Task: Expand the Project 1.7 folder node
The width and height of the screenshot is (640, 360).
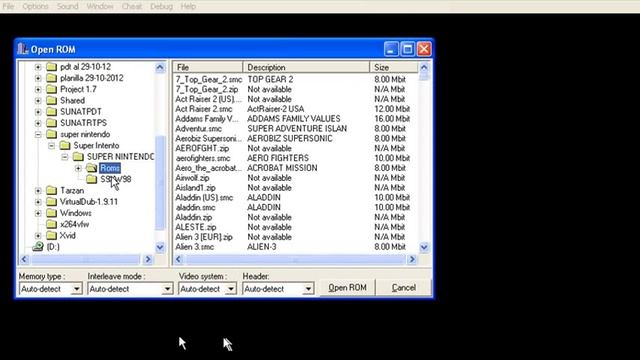Action: (x=38, y=89)
